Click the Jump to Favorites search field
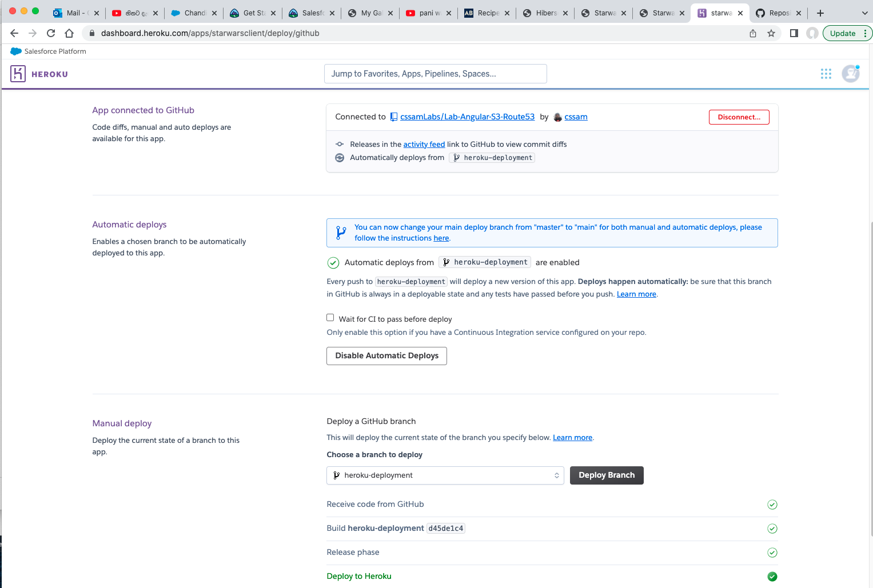Viewport: 873px width, 588px height. point(436,74)
